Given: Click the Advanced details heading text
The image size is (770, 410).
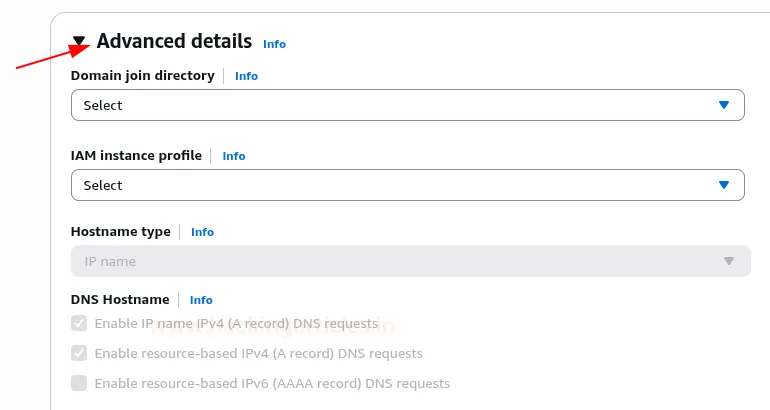Looking at the screenshot, I should [x=174, y=41].
